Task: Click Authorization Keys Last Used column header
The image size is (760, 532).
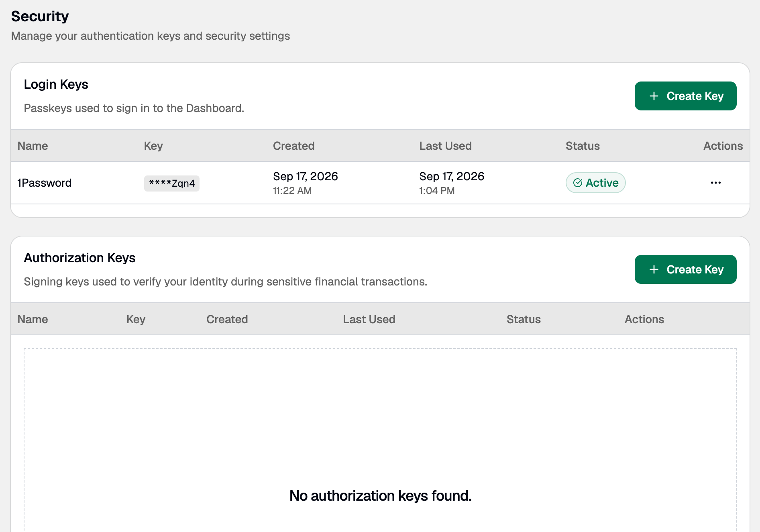Action: (369, 319)
